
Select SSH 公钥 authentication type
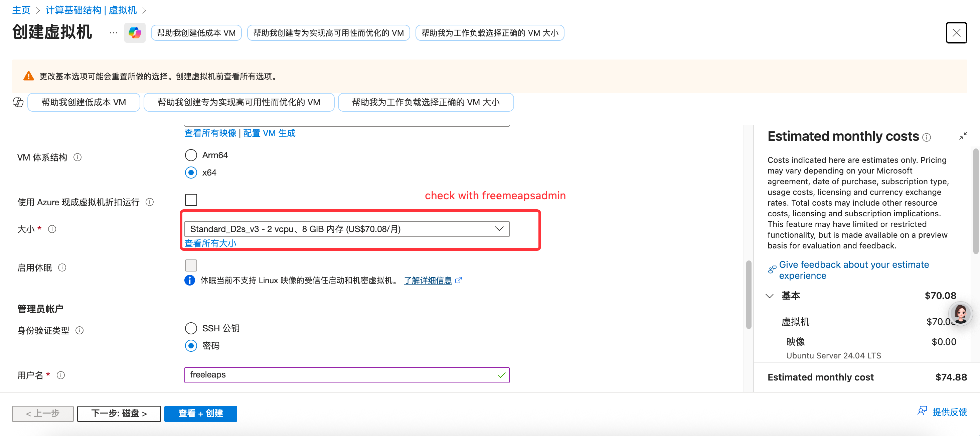pyautogui.click(x=191, y=328)
